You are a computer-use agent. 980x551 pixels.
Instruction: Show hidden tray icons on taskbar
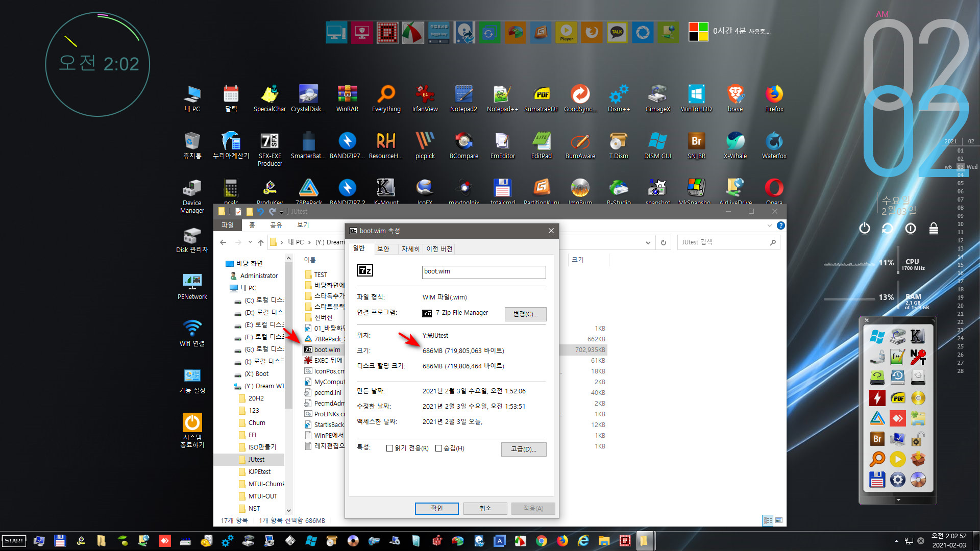pos(896,541)
